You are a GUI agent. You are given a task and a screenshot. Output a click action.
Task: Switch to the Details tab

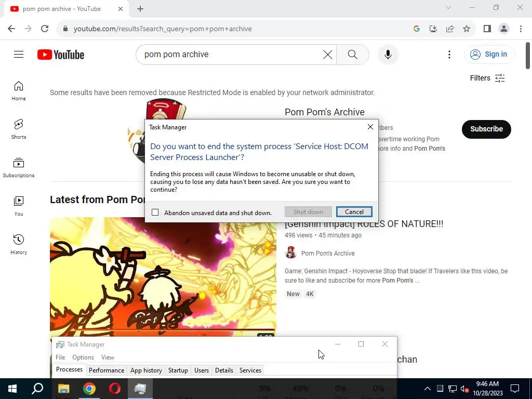224,370
